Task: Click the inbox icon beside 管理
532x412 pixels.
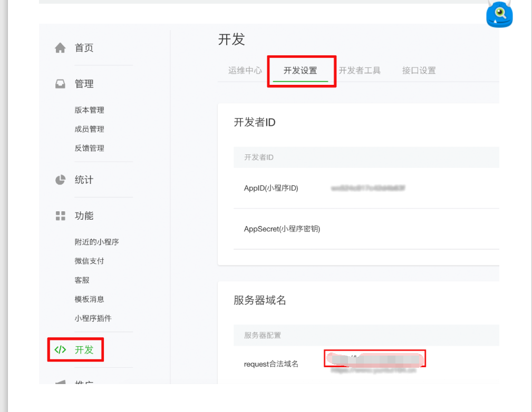Action: 60,84
